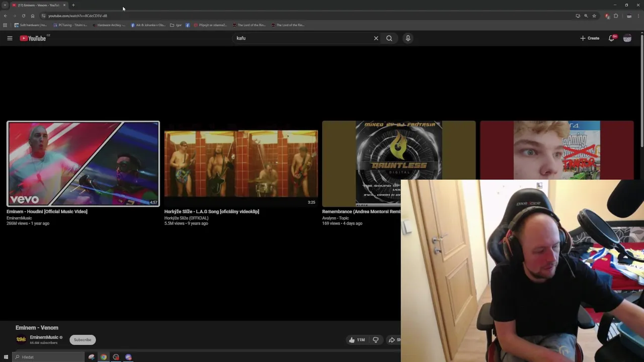
Task: Open the Windows Start menu
Action: tap(6, 357)
